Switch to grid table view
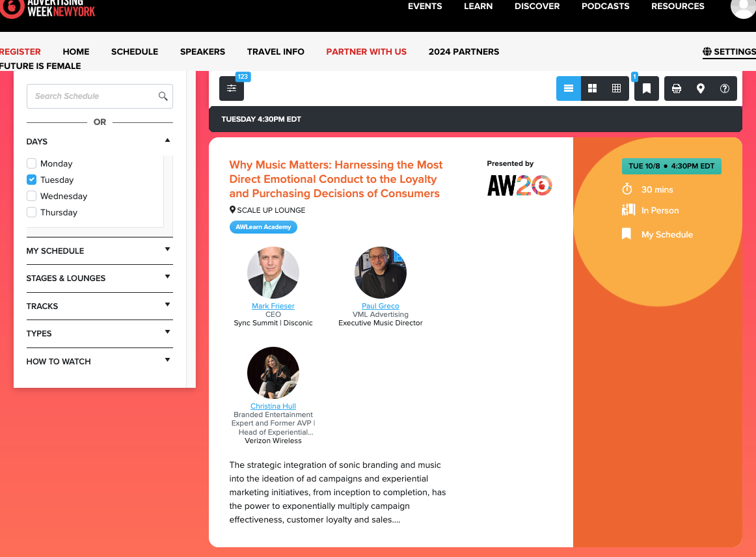 [617, 88]
